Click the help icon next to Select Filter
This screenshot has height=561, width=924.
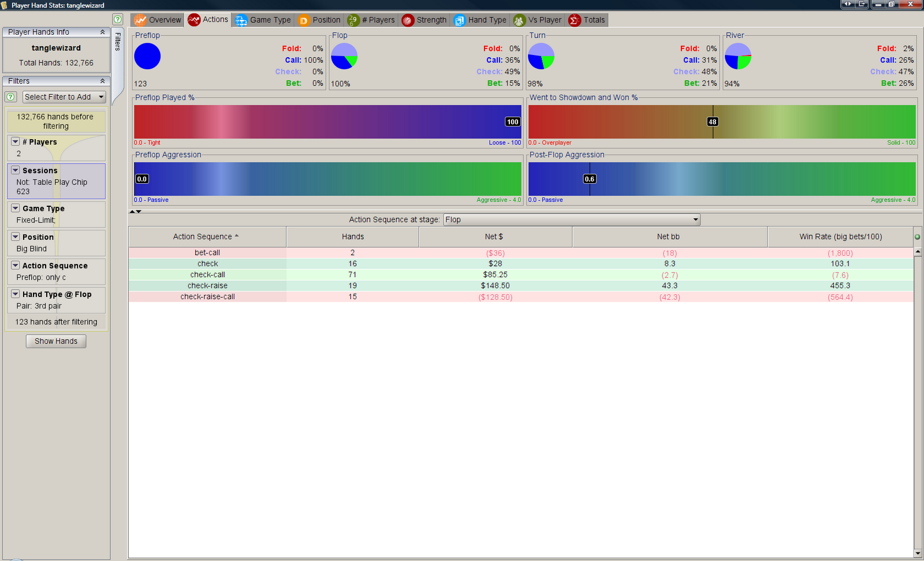tap(10, 97)
